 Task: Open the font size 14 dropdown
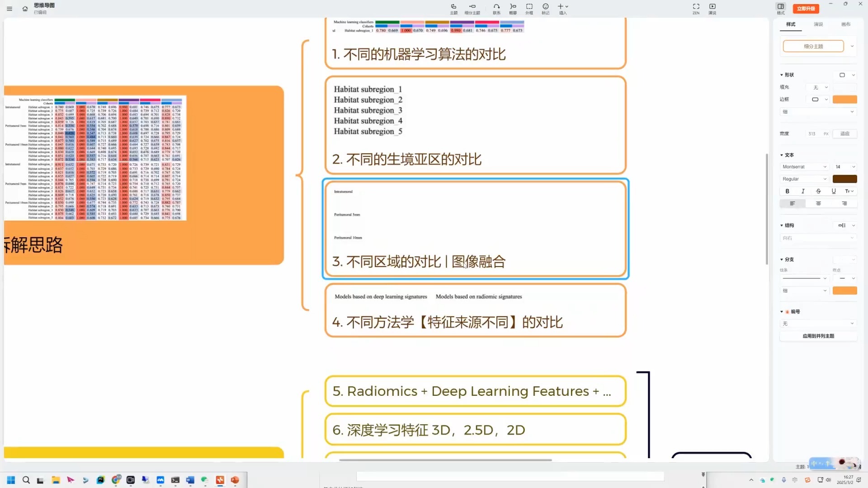tap(845, 167)
